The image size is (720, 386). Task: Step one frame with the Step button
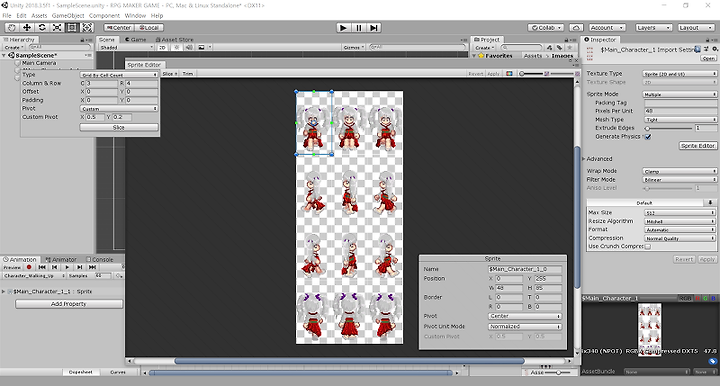pos(374,28)
